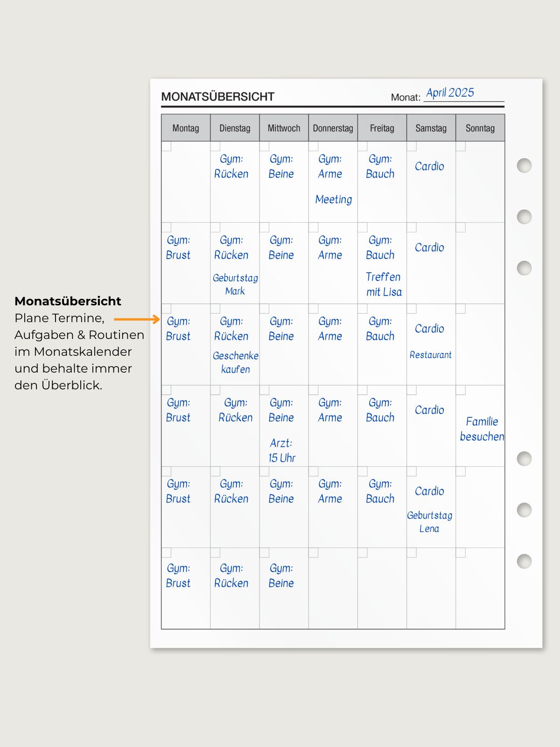The image size is (560, 747).
Task: Click the Familie besuchen entry
Action: [482, 429]
